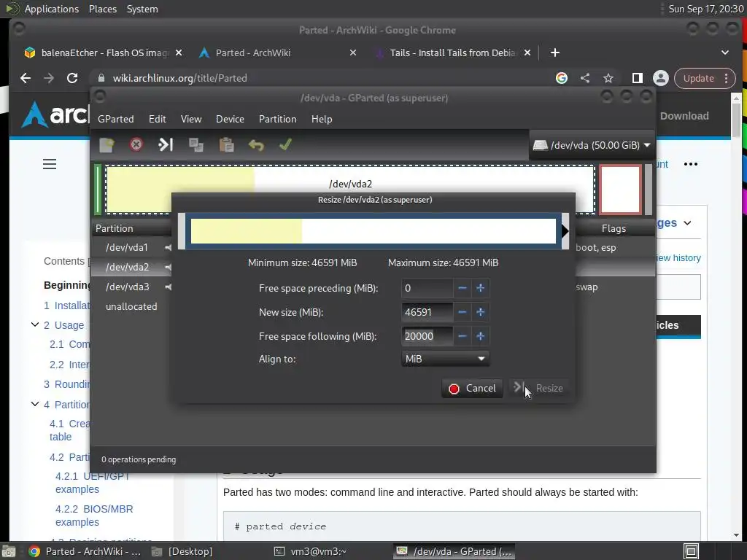Open the GParted menu
The width and height of the screenshot is (747, 560).
(x=116, y=119)
